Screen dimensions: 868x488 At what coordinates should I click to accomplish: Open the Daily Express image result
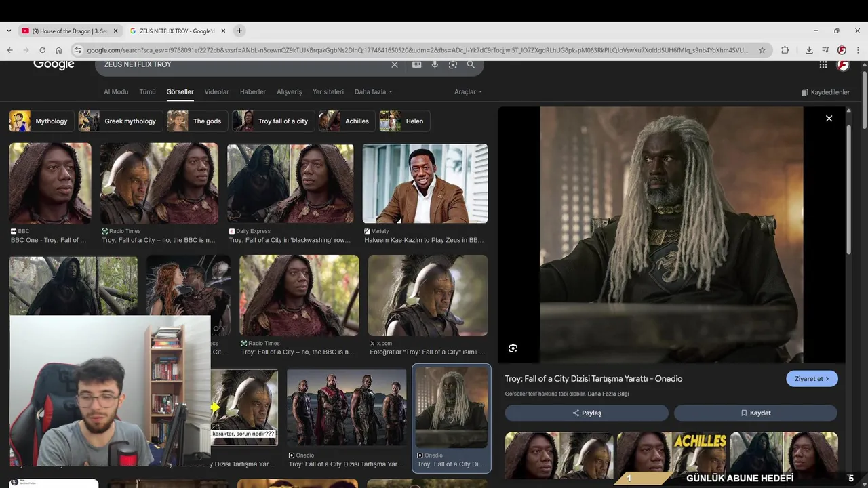coord(290,184)
